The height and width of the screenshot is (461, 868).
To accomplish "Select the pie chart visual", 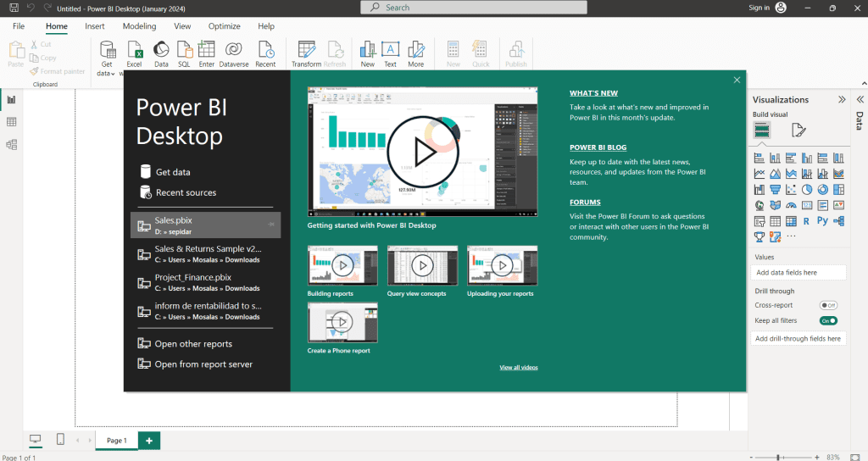I will [x=807, y=190].
